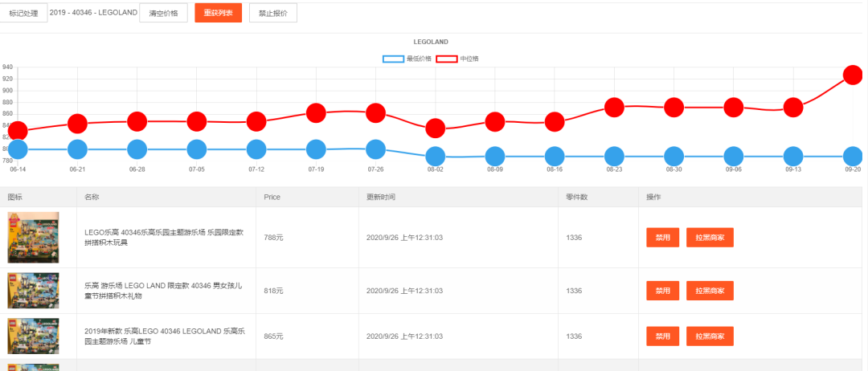
Task: Click part count 1336 in 818元 row
Action: 574,291
